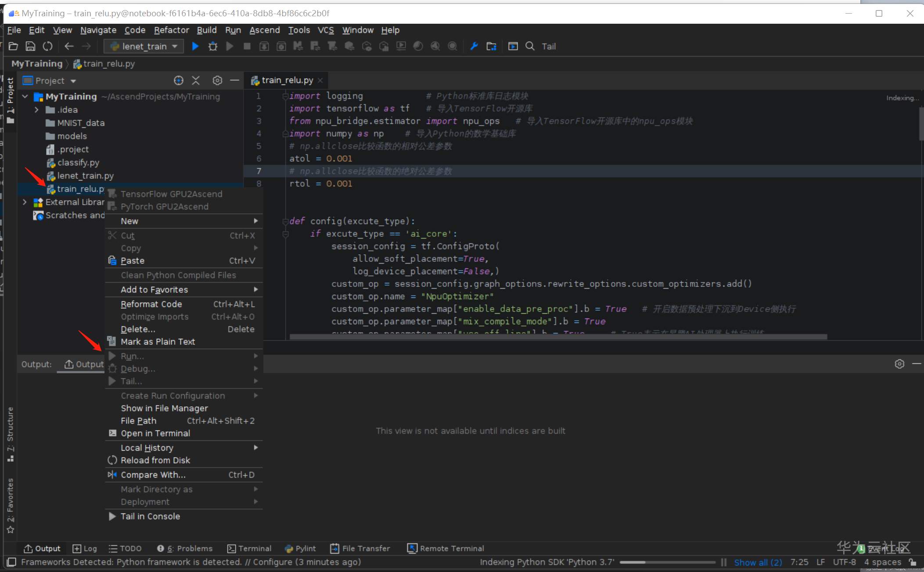Click the Tail button in toolbar
The image size is (924, 572).
coord(548,46)
